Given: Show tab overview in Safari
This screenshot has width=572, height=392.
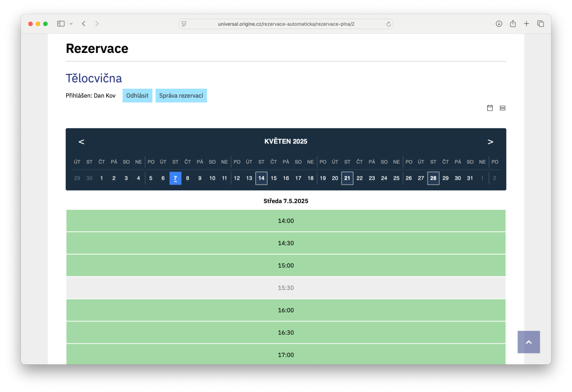Looking at the screenshot, I should coord(541,24).
